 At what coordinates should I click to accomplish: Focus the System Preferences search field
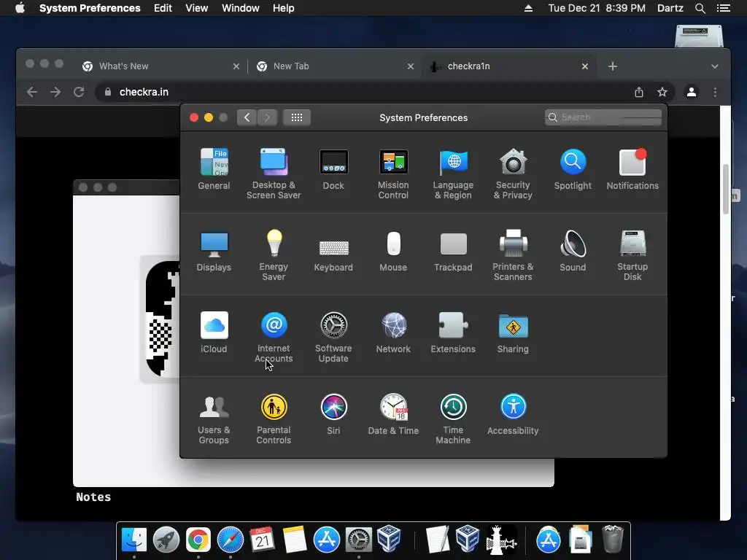click(x=603, y=117)
